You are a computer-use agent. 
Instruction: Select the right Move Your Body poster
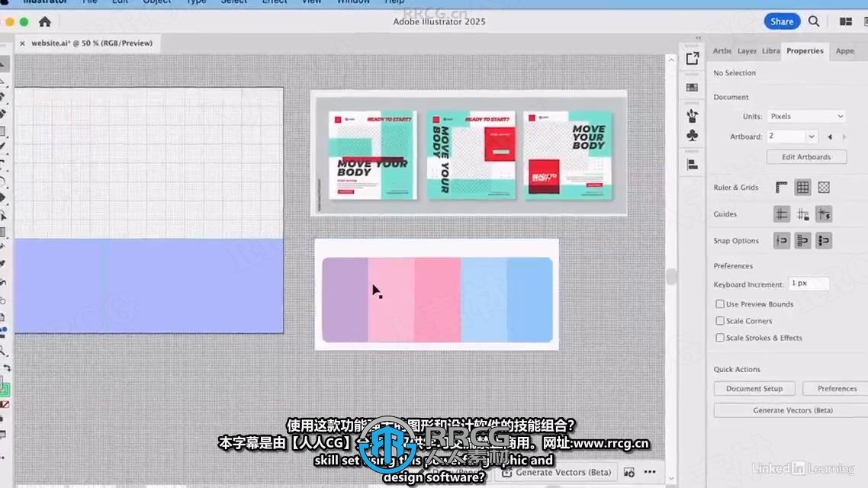[568, 155]
